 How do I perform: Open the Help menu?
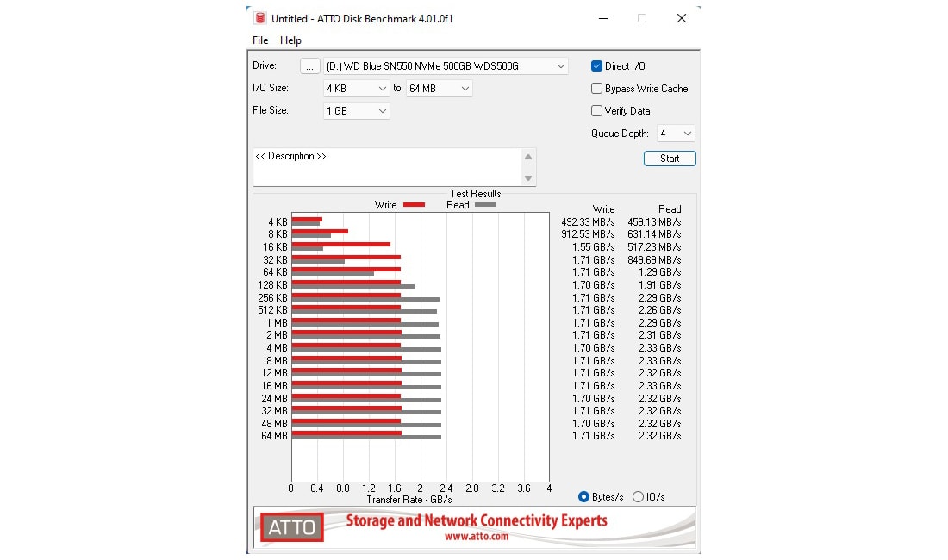[290, 40]
